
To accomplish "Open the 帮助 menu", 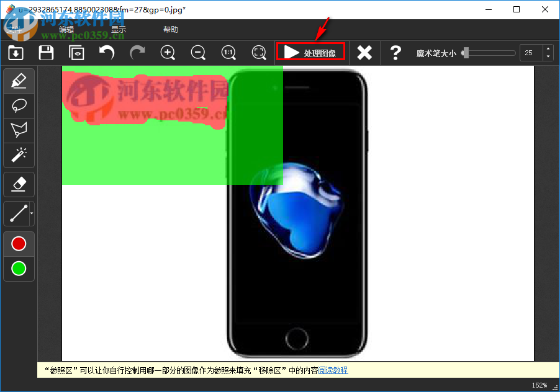I will pyautogui.click(x=170, y=29).
